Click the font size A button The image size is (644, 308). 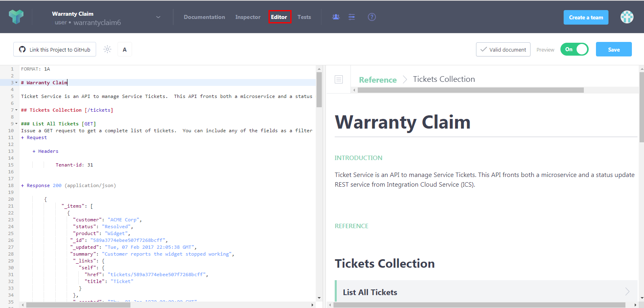click(x=124, y=50)
